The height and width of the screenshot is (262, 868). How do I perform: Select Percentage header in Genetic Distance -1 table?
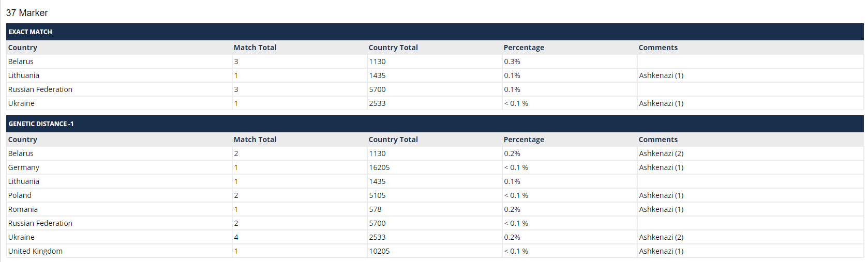pos(523,140)
